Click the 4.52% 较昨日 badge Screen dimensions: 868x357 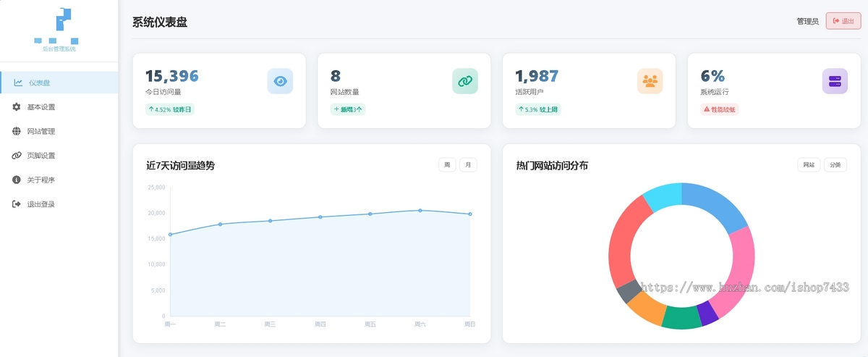(x=170, y=109)
